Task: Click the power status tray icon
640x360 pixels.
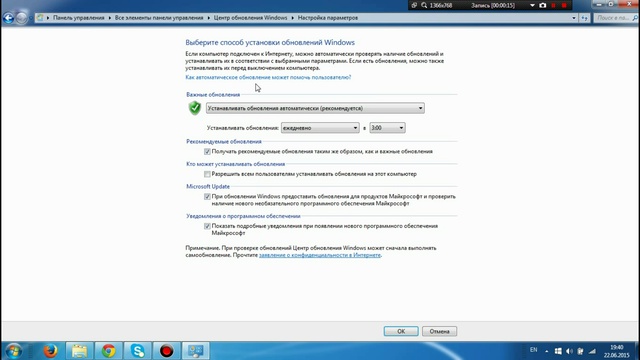Action: tap(580, 351)
